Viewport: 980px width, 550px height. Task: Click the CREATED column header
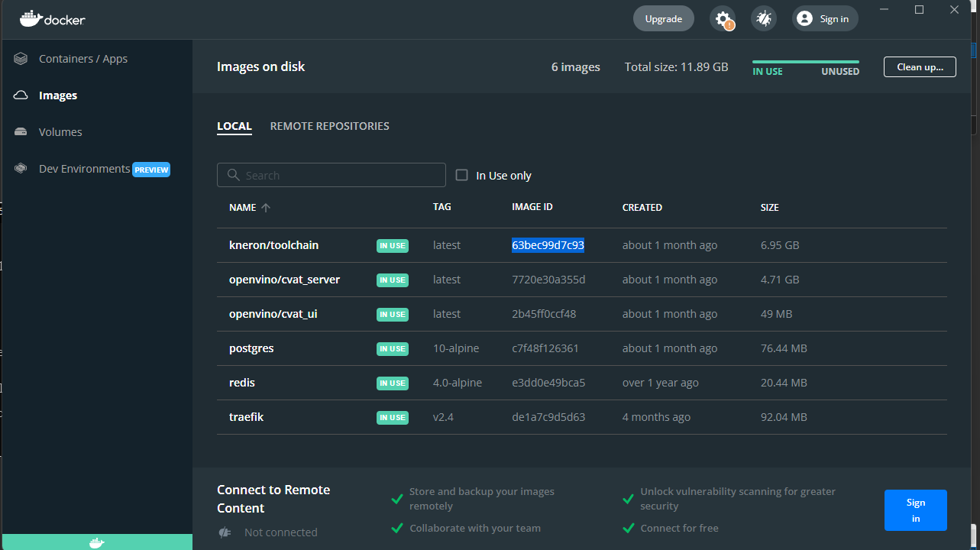pyautogui.click(x=642, y=207)
